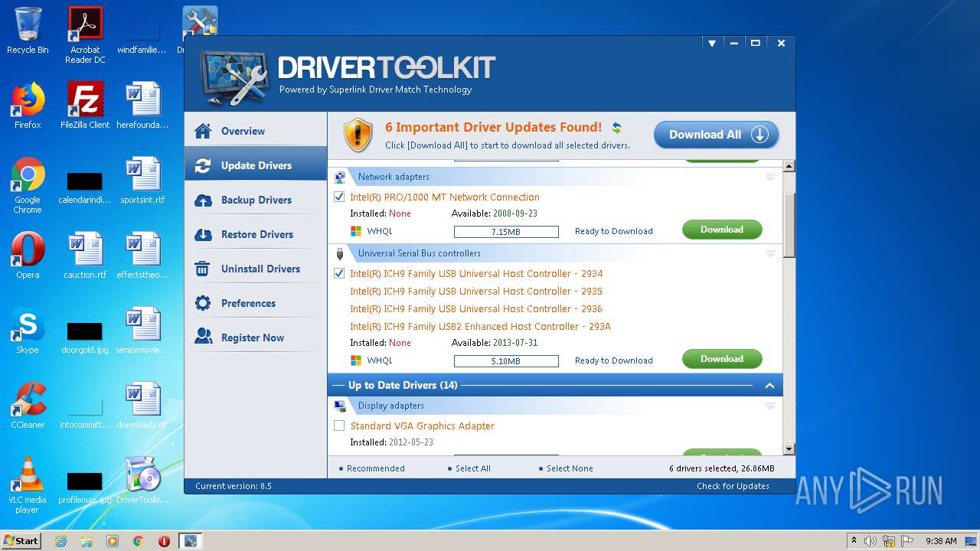Image resolution: width=980 pixels, height=551 pixels.
Task: Open Google Chrome desktop icon
Action: (x=28, y=185)
